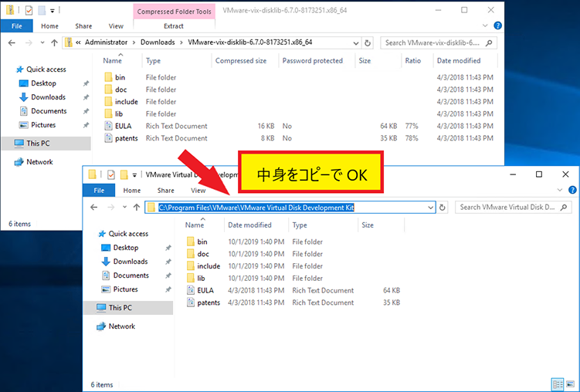Open recent locations dropdown in zip window
Viewport: 580px width, 392px height.
pos(42,43)
